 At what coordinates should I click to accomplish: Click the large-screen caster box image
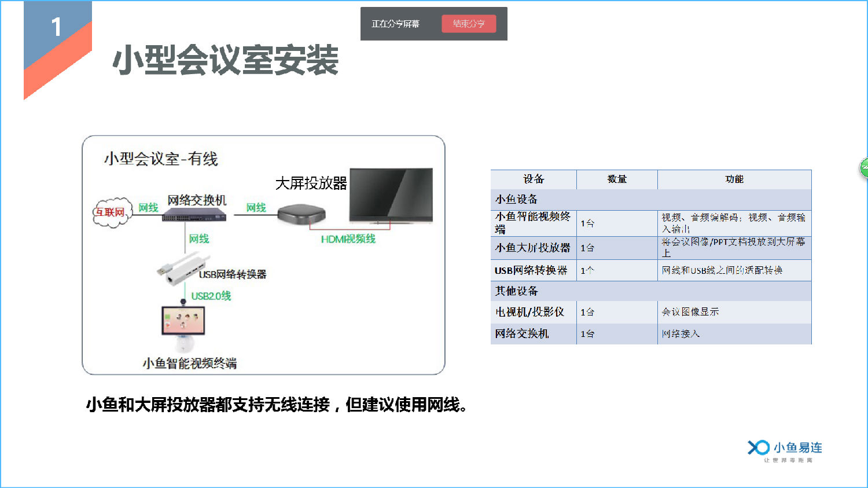pyautogui.click(x=301, y=215)
